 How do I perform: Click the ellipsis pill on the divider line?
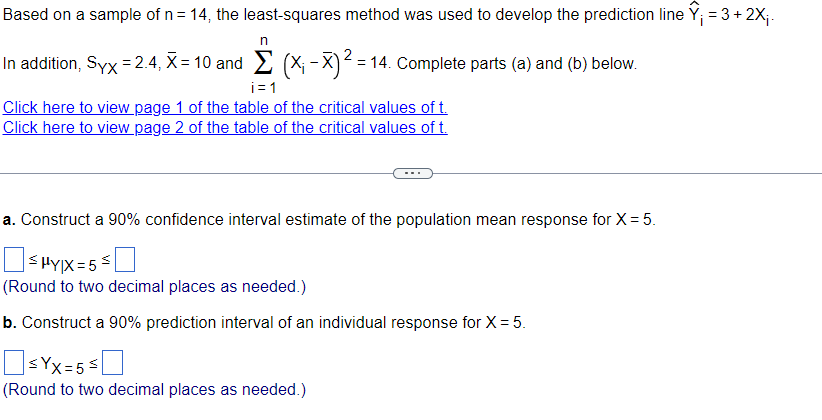[413, 174]
